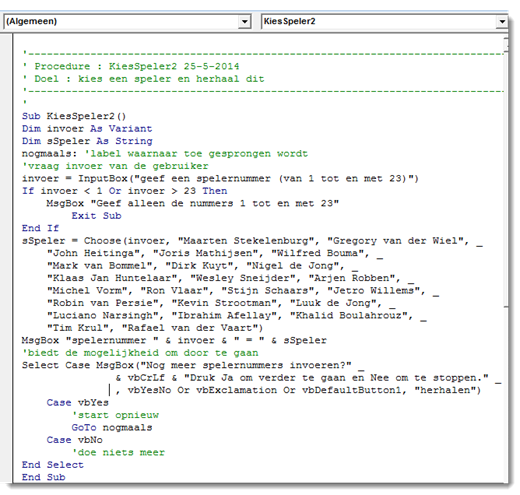
Task: Click the comment 'start opnieuw'
Action: pyautogui.click(x=115, y=415)
